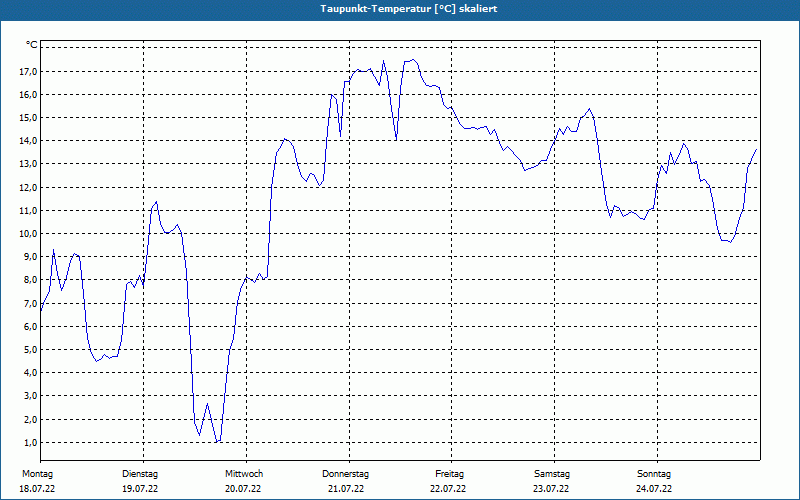The width and height of the screenshot is (800, 500).
Task: Click the Montag day label
Action: coord(37,474)
